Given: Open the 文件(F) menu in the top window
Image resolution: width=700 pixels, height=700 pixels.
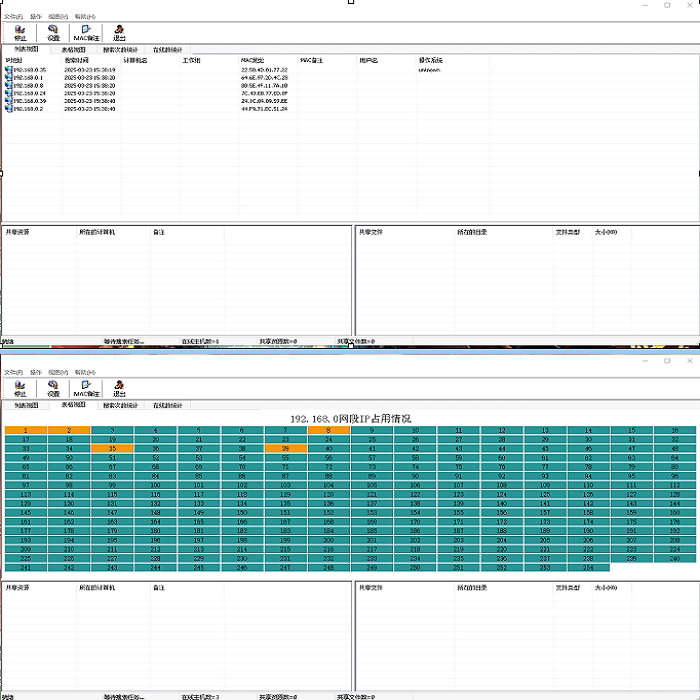Looking at the screenshot, I should (x=13, y=17).
